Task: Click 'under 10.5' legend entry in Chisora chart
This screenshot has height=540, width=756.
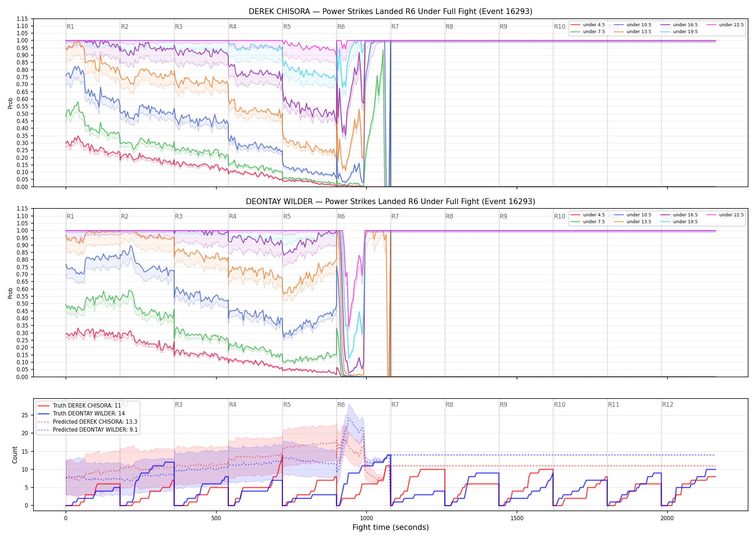Action: [x=633, y=25]
